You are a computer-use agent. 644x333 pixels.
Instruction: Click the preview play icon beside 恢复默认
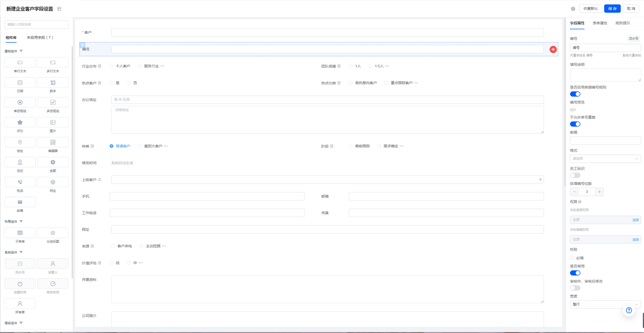(573, 9)
